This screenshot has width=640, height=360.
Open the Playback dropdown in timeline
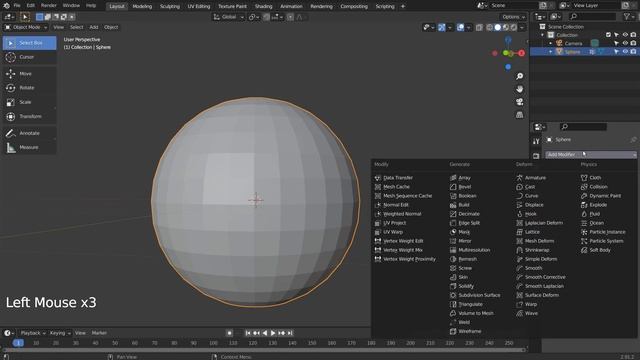click(33, 333)
